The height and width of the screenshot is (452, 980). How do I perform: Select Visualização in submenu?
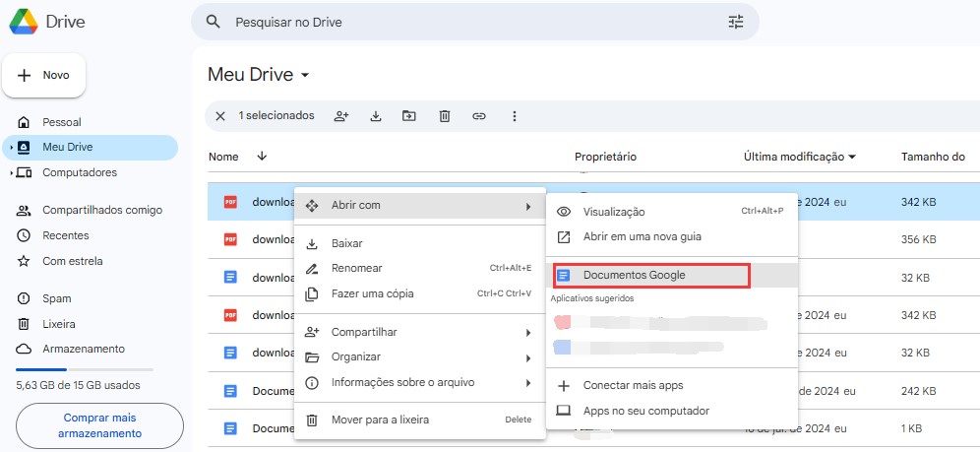pos(672,212)
